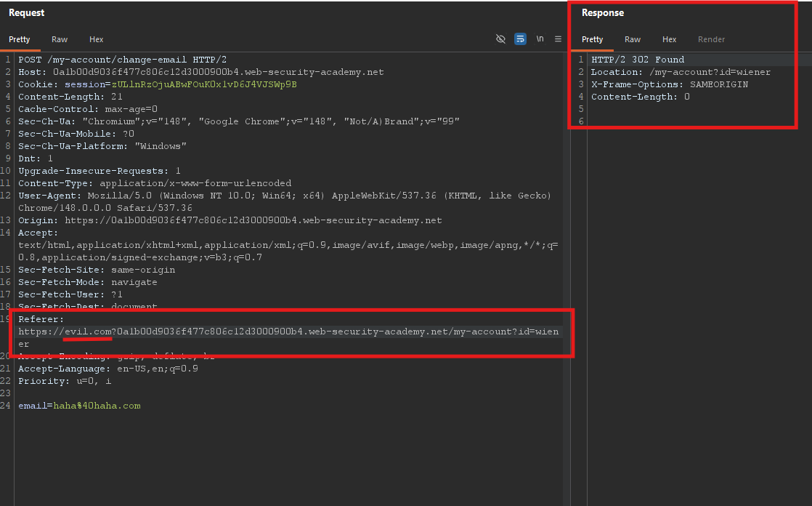The image size is (812, 506).
Task: Click the Request panel title
Action: [26, 13]
